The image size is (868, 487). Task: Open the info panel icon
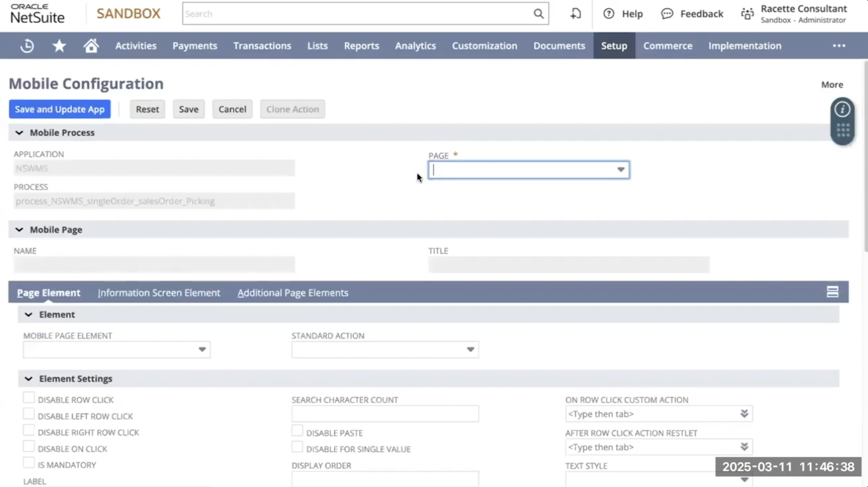[842, 109]
